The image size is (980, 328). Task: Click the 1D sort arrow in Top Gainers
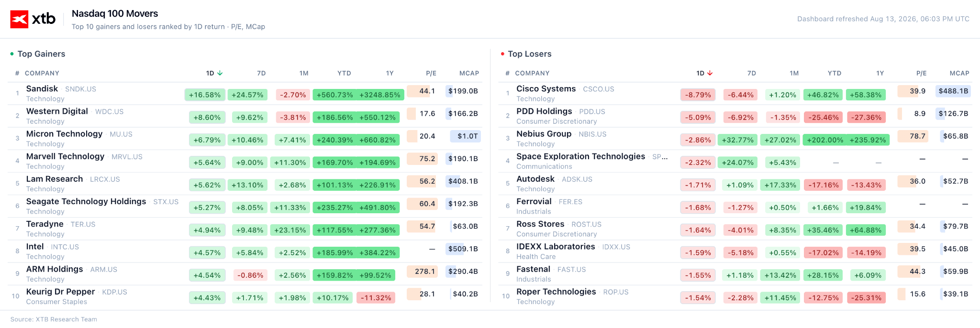(220, 73)
